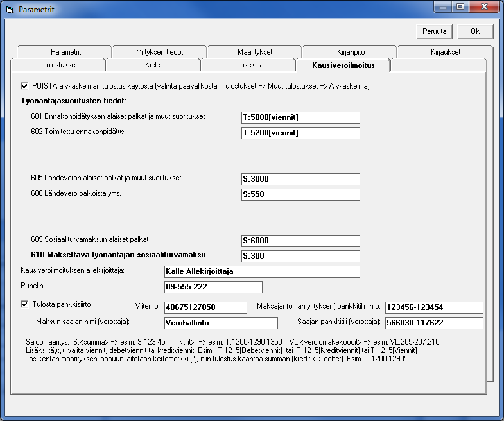This screenshot has width=504, height=421.
Task: Click the 602 Toimitettu ennakonpidätys label
Action: 78,132
